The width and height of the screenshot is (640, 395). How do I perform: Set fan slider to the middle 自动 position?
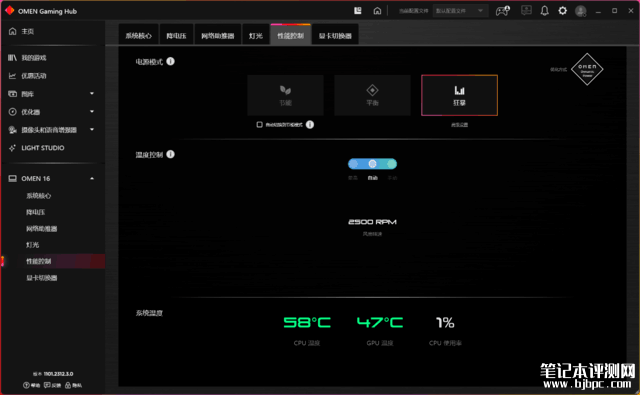click(372, 164)
